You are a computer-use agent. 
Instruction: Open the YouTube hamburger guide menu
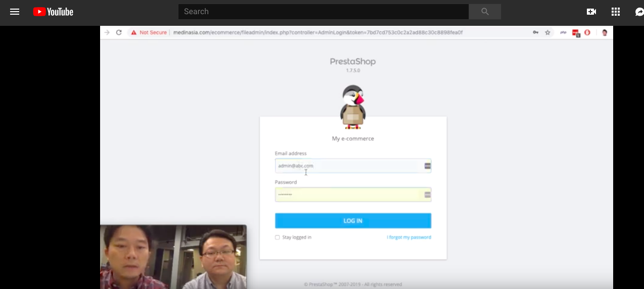click(x=15, y=12)
